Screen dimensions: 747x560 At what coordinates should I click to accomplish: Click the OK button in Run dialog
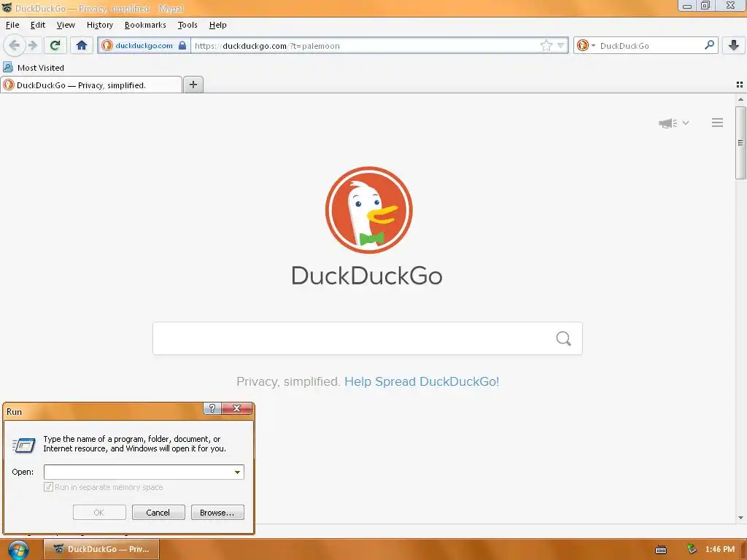tap(99, 513)
